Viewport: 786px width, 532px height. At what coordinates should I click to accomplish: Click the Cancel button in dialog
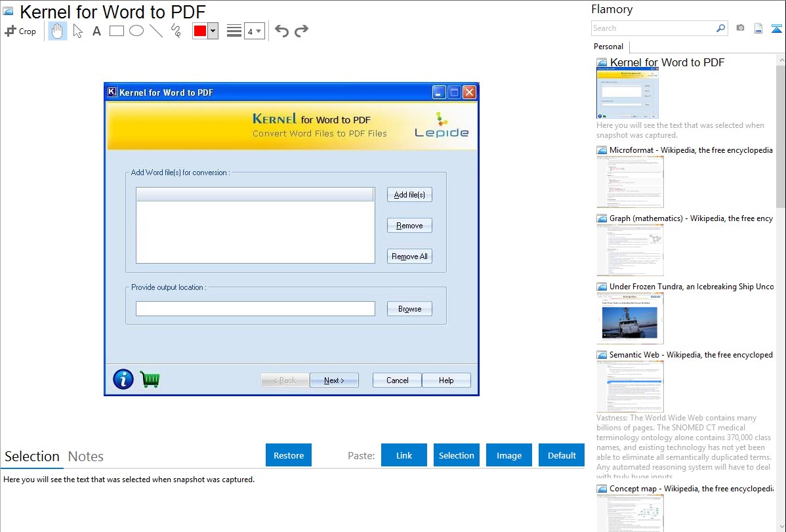[x=397, y=380]
